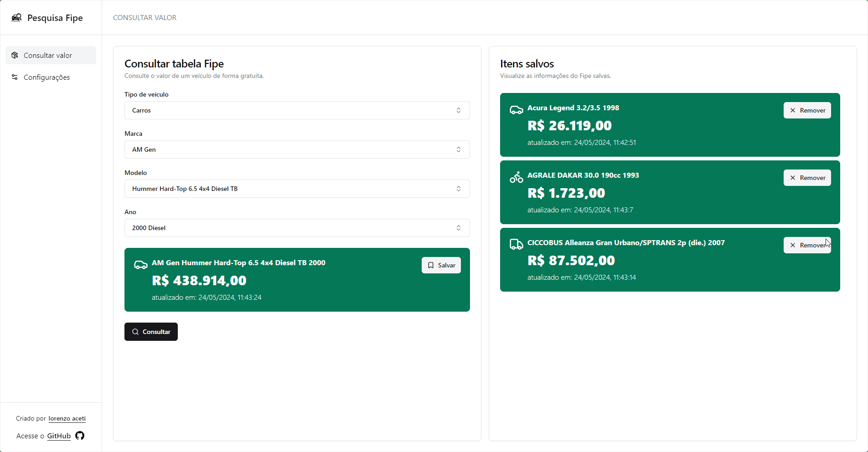The image size is (868, 452).
Task: Open the Tipo de veículo dropdown showing Carros
Action: [x=297, y=110]
